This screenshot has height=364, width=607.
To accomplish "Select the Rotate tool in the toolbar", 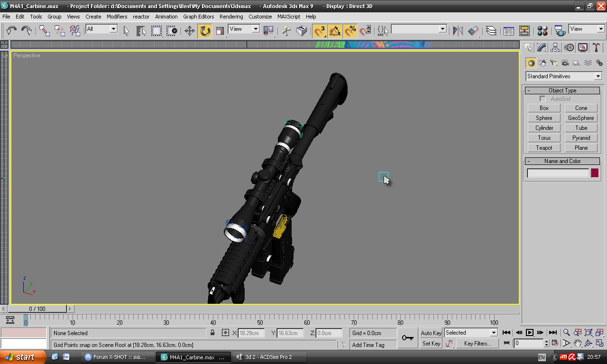I will click(x=205, y=31).
